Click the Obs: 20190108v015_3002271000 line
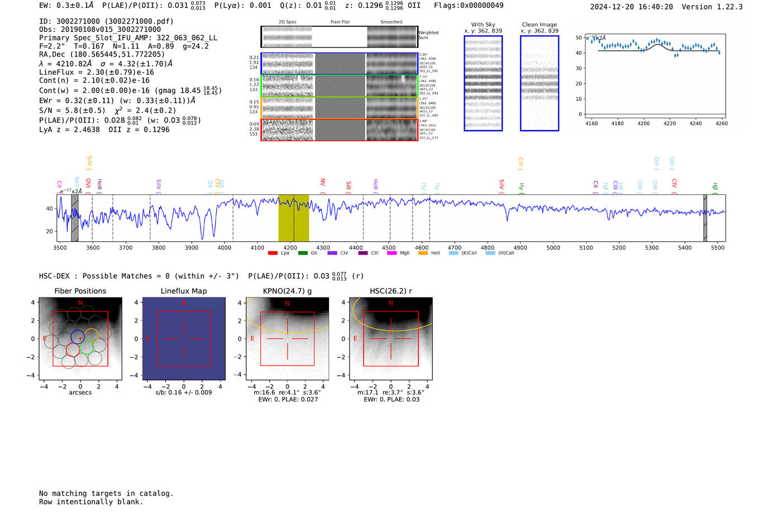Image resolution: width=782 pixels, height=532 pixels. [x=100, y=30]
